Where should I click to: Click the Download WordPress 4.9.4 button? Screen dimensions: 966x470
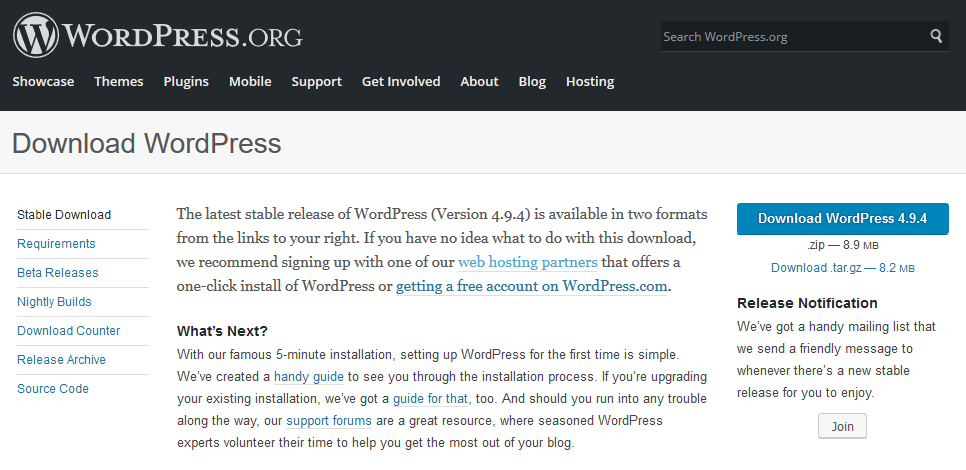pyautogui.click(x=842, y=219)
